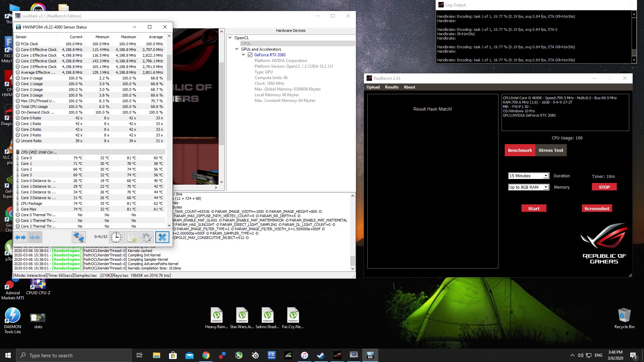Open Mail from the taskbar
The image size is (644, 362).
coord(190,355)
